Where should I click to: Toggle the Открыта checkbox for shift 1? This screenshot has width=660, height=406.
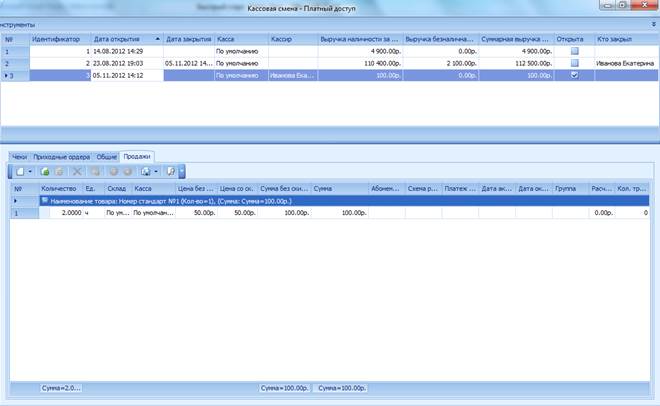tap(573, 49)
